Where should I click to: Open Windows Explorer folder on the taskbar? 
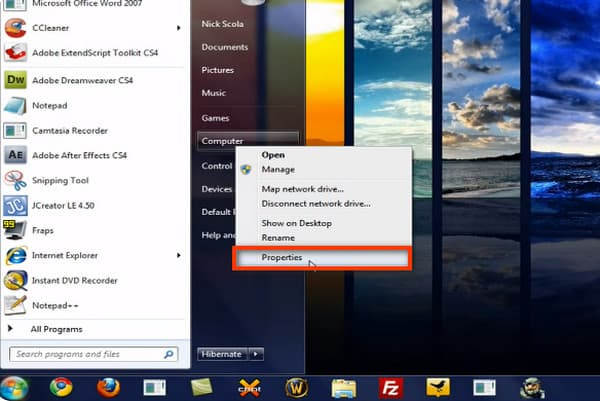pos(344,388)
